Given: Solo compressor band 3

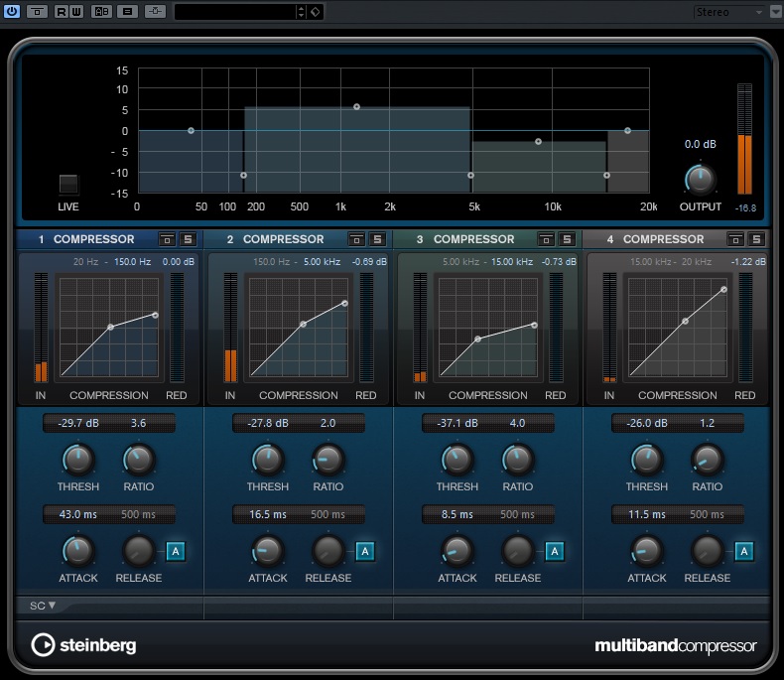Looking at the screenshot, I should pos(567,239).
